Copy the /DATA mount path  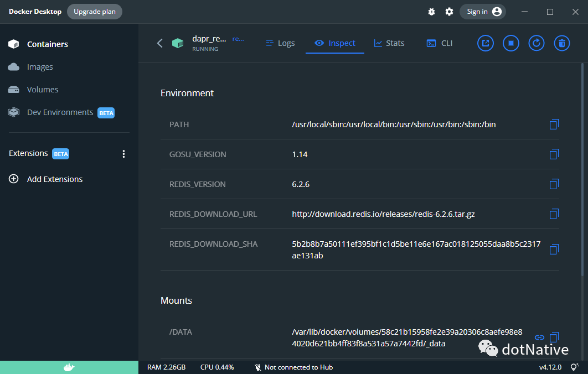pyautogui.click(x=554, y=337)
